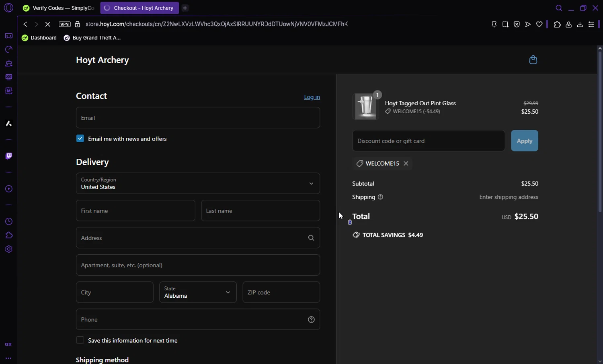This screenshot has height=364, width=603.
Task: Open the M mods icon in sidebar
Action: click(8, 91)
